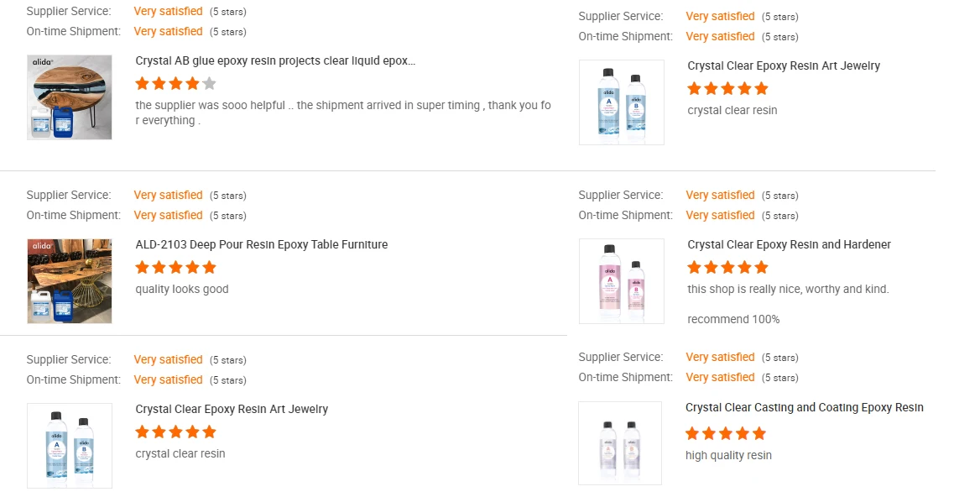View the Casting and Coating Epoxy Resin thumbnail
Screen dimensions: 980x497
pyautogui.click(x=620, y=443)
